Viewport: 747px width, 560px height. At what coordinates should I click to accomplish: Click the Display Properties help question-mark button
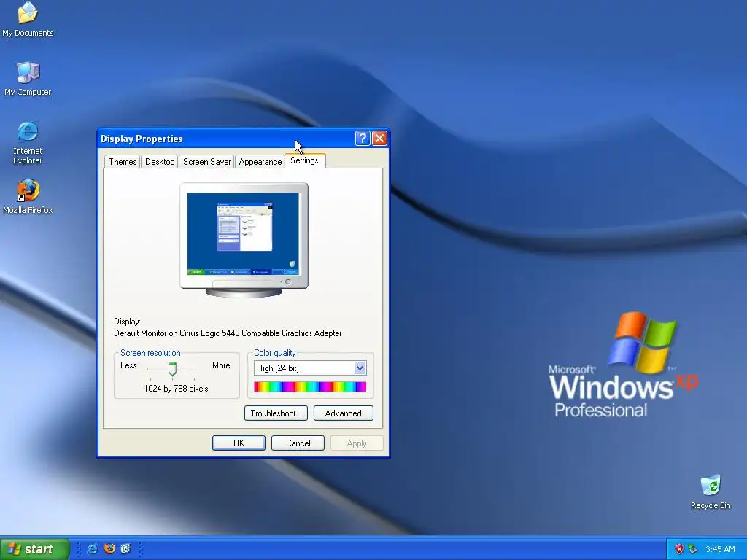point(363,139)
